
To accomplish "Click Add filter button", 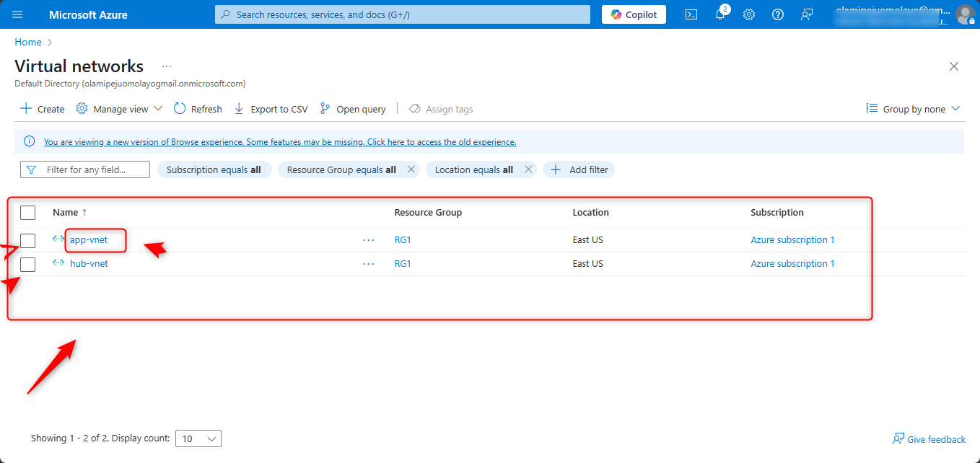I will pos(579,169).
